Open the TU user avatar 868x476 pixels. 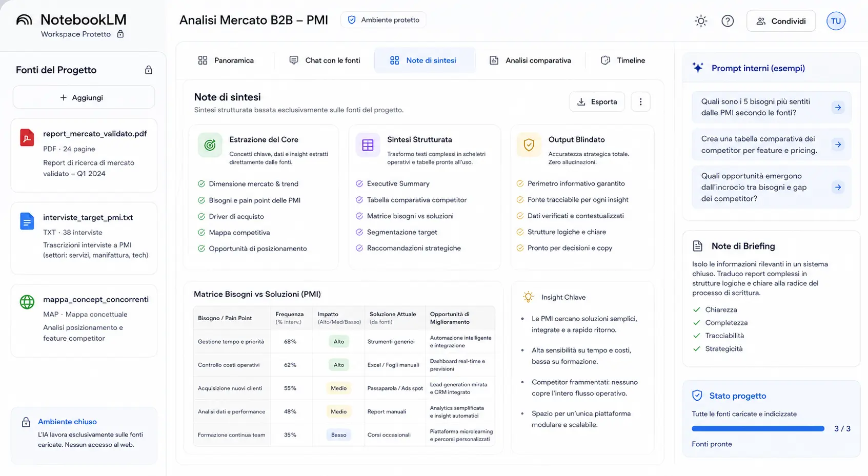836,21
